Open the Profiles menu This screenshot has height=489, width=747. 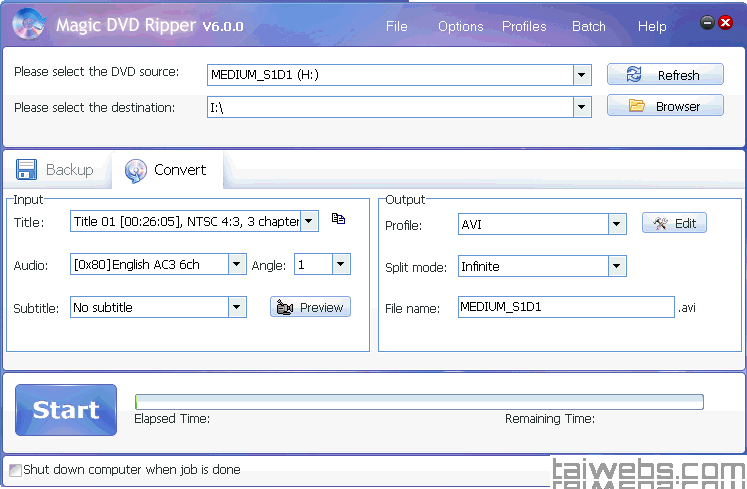(x=524, y=26)
